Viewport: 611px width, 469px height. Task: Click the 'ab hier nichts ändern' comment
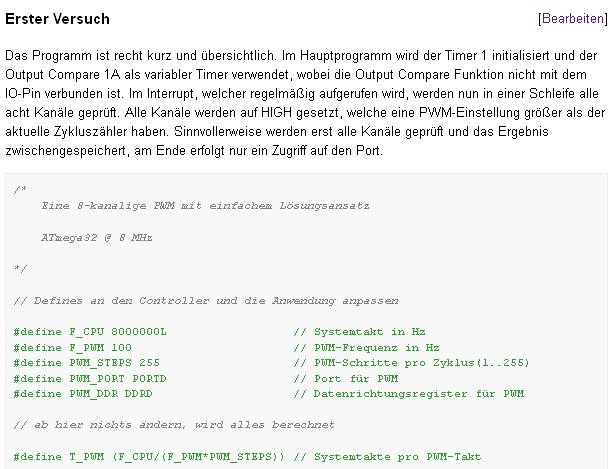tap(174, 425)
